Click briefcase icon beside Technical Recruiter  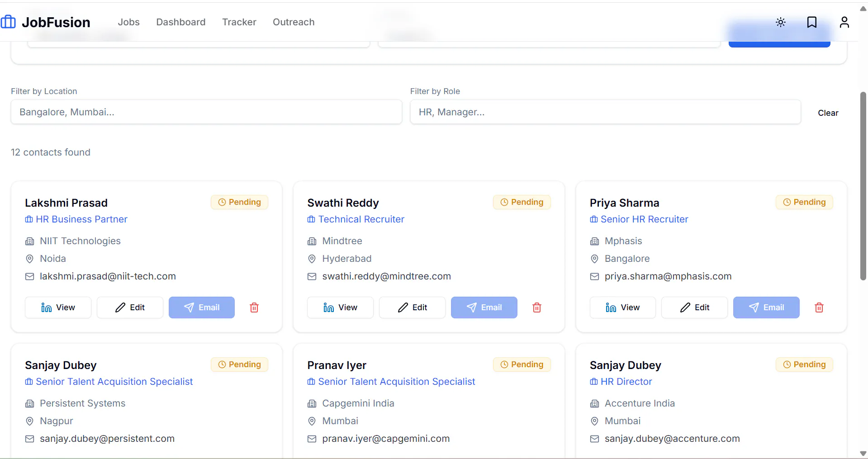coord(311,219)
